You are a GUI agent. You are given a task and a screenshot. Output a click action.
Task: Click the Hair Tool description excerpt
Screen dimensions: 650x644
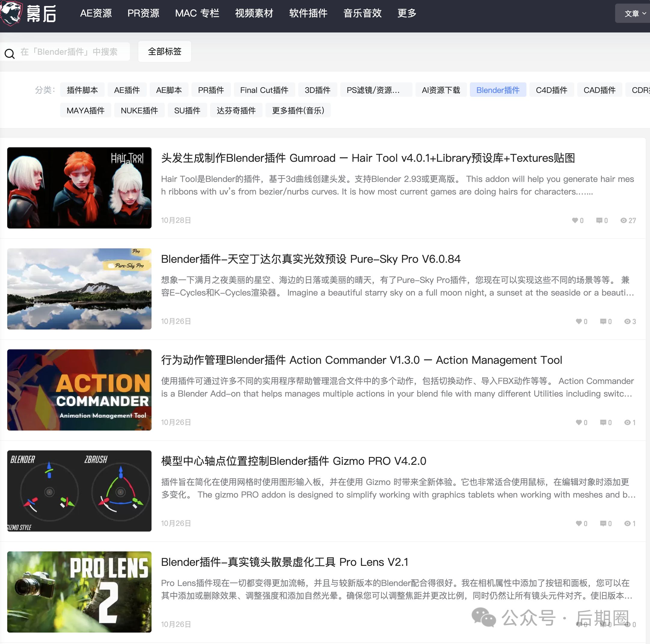click(398, 185)
